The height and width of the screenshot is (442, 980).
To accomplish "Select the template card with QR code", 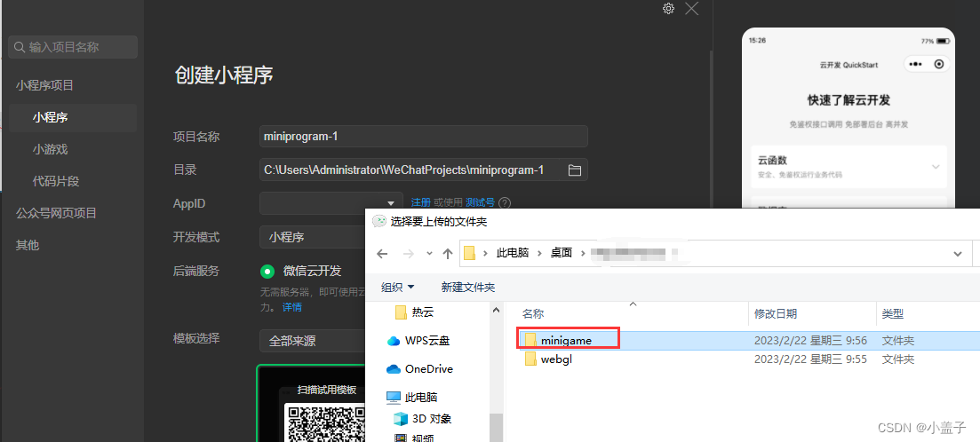I will 311,403.
